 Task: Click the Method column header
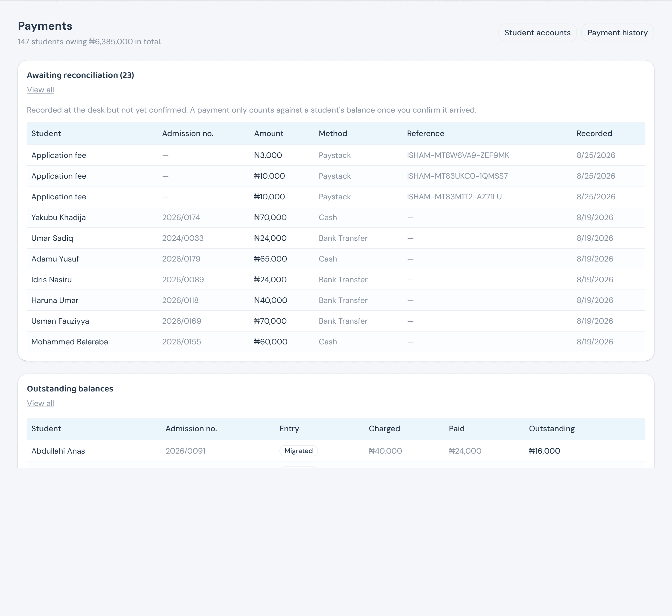[333, 133]
